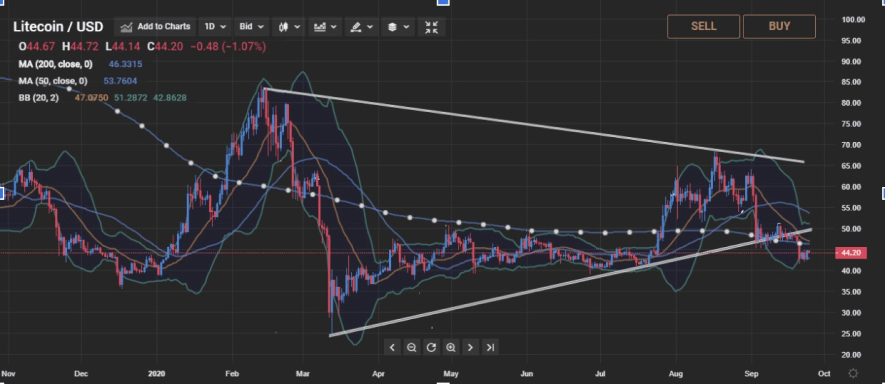Screen dimensions: 885x384
Task: Zoom in using the plus magnifier
Action: pyautogui.click(x=450, y=347)
